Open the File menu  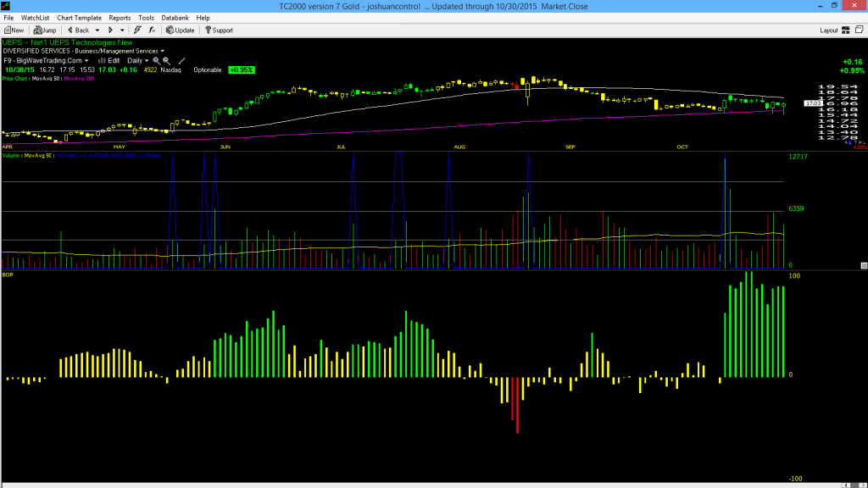click(8, 18)
